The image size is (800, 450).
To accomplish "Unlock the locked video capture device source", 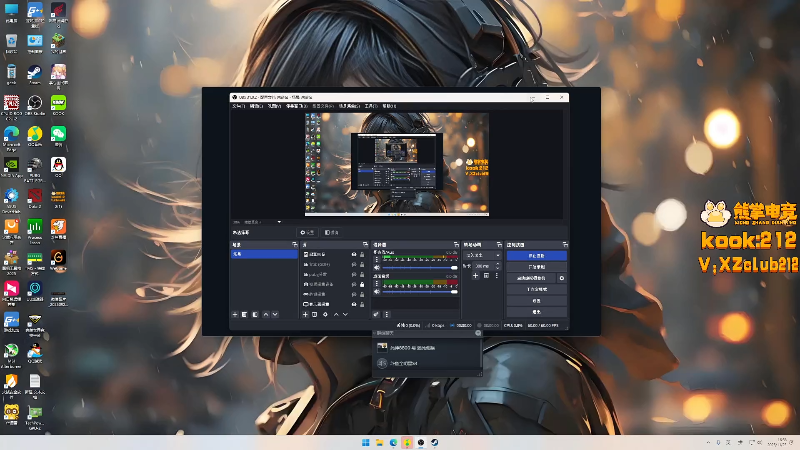I will [x=362, y=284].
